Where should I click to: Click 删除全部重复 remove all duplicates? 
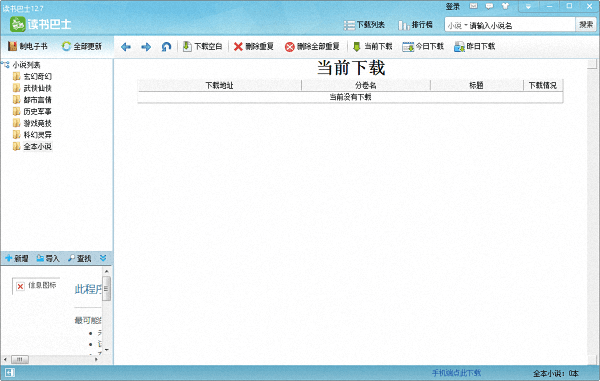312,46
